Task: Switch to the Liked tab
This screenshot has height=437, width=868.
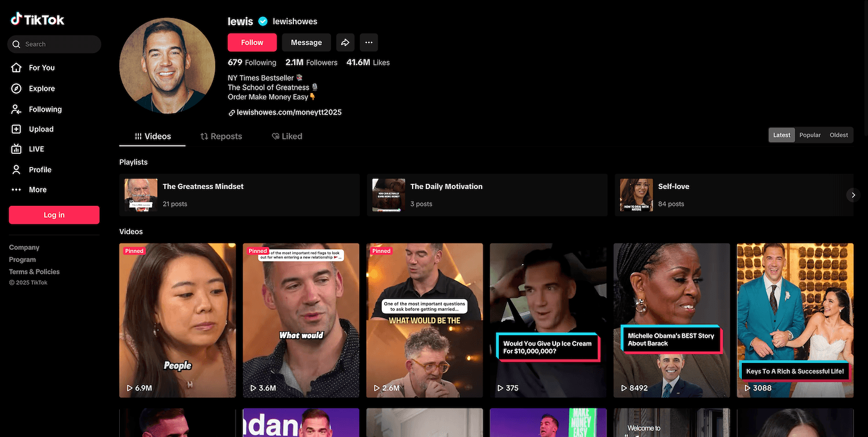Action: (x=287, y=136)
